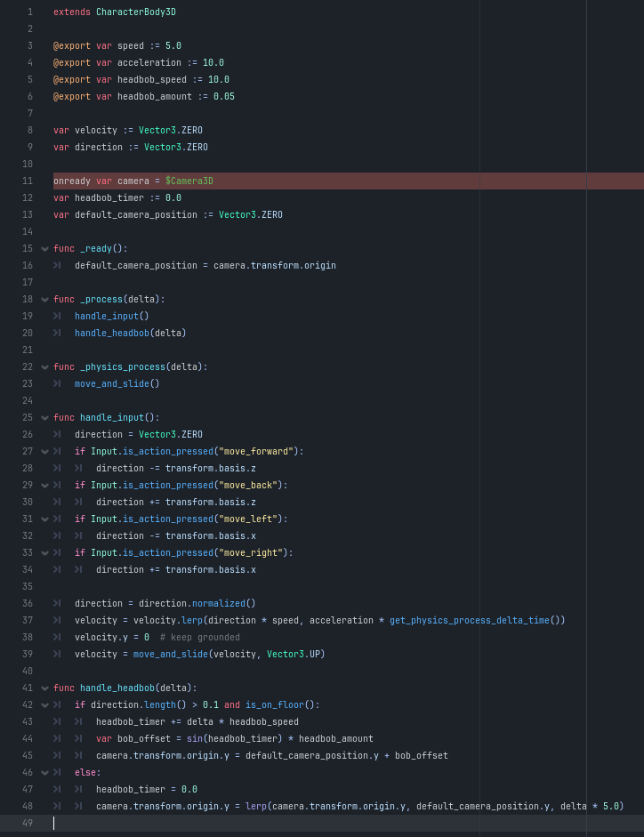Collapse the handle_headbob function fold arrow
644x837 pixels.
point(44,688)
